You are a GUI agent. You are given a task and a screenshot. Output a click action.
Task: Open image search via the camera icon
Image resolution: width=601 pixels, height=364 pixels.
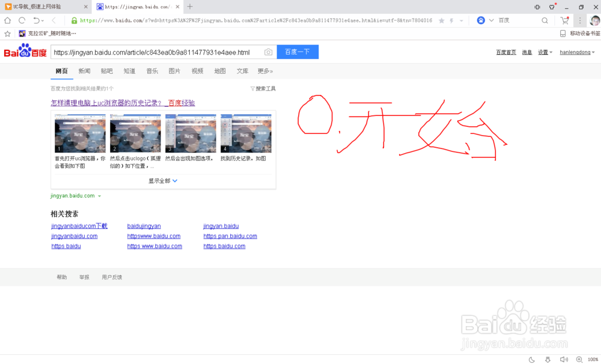click(x=269, y=52)
